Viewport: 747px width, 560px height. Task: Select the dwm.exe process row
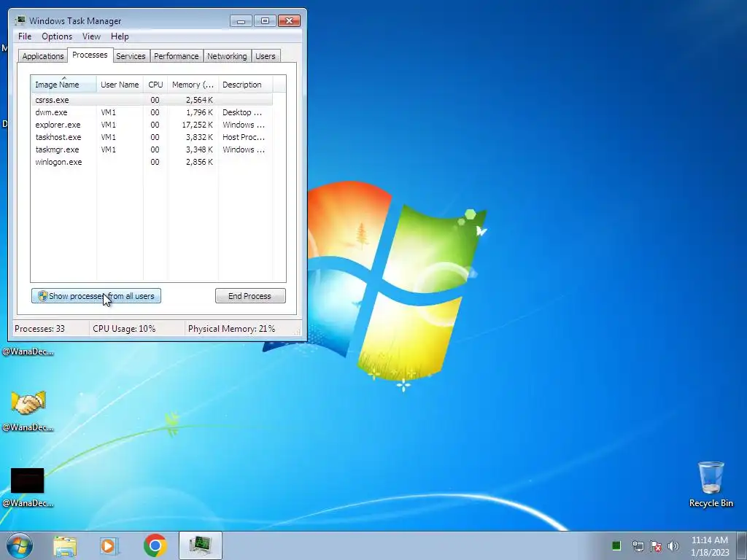[152, 112]
